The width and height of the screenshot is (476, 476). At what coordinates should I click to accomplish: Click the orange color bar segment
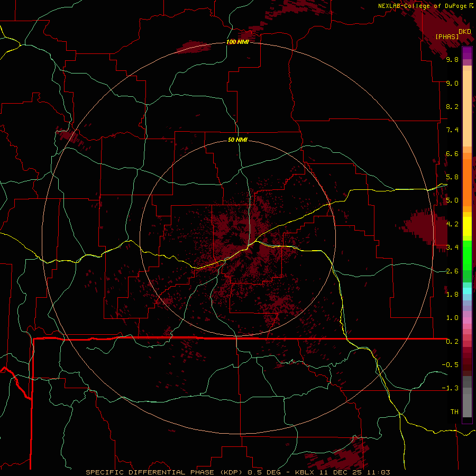[467, 182]
